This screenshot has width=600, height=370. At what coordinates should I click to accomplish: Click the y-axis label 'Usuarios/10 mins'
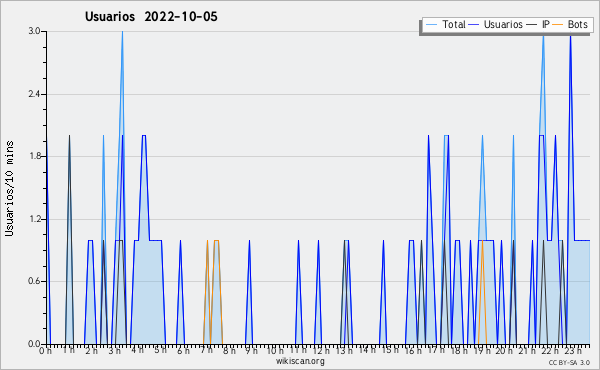click(x=9, y=188)
